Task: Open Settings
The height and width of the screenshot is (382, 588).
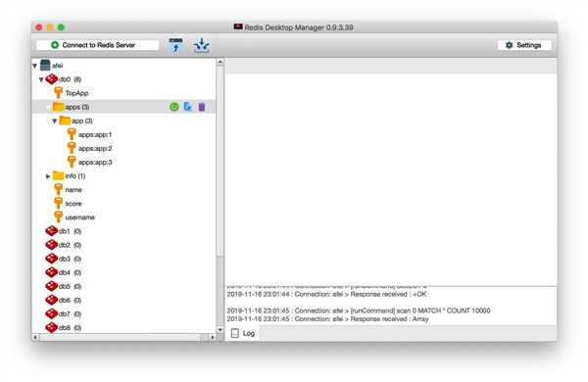Action: 524,45
